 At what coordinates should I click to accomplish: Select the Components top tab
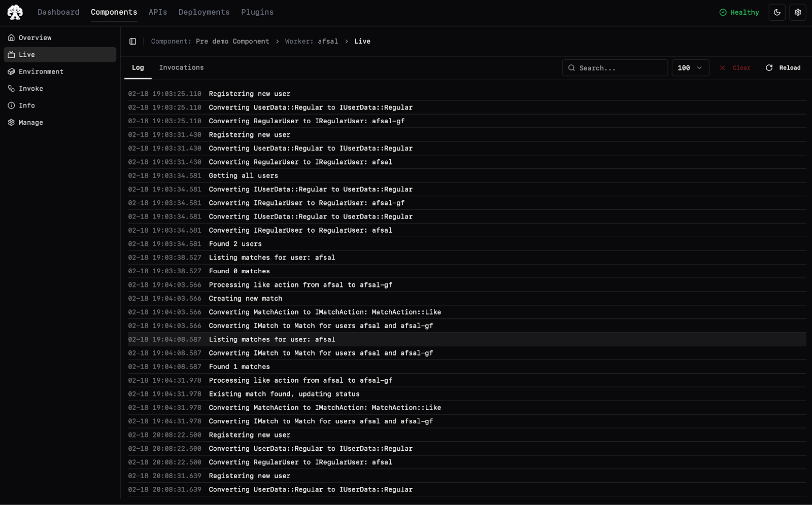click(114, 12)
